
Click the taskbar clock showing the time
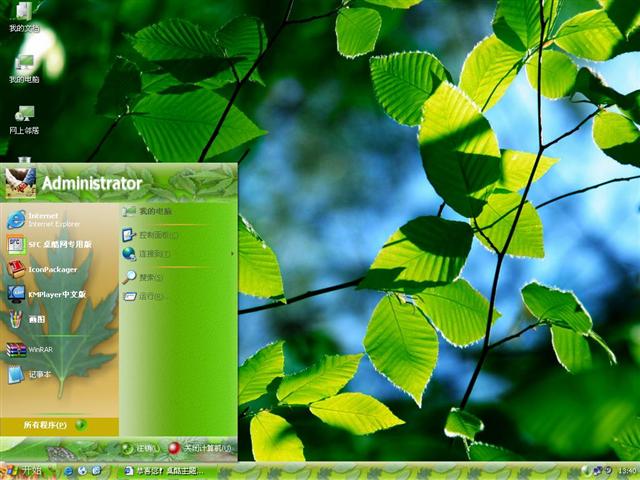point(628,471)
